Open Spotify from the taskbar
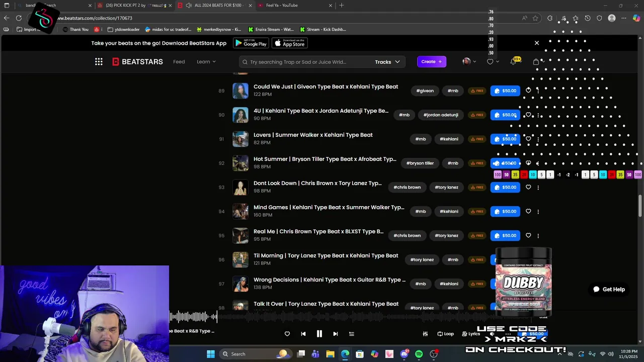Viewport: 644px width, 362px height. pos(419,354)
